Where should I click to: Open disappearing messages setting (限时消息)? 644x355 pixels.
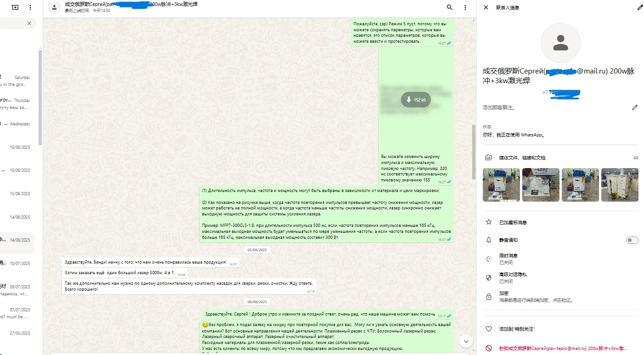[508, 259]
